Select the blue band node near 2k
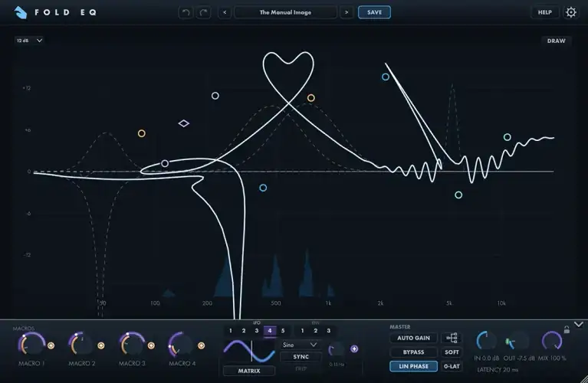Screen dimensions: 588x383 point(386,77)
